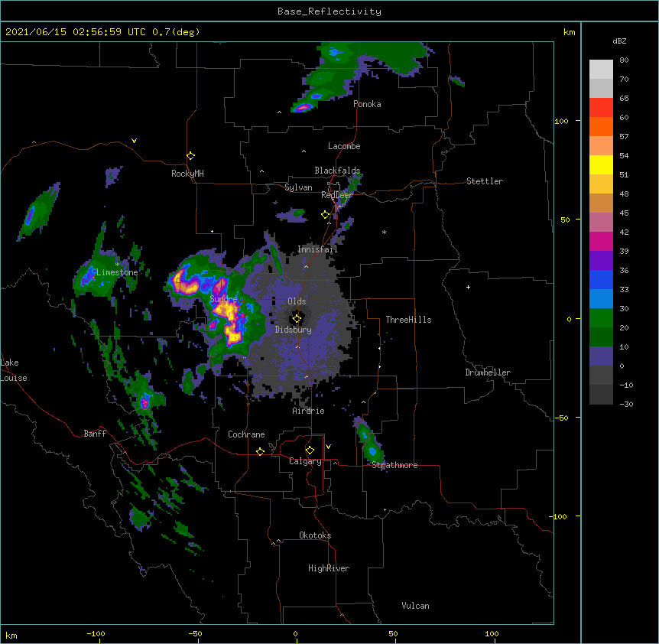
Task: Click the 45 value on dBZ legend
Action: (x=624, y=213)
